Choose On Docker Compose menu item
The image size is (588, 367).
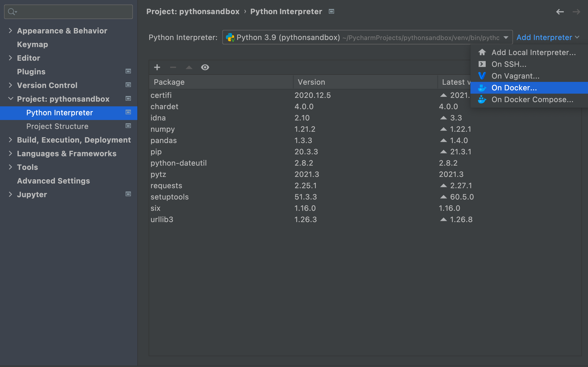[529, 100]
